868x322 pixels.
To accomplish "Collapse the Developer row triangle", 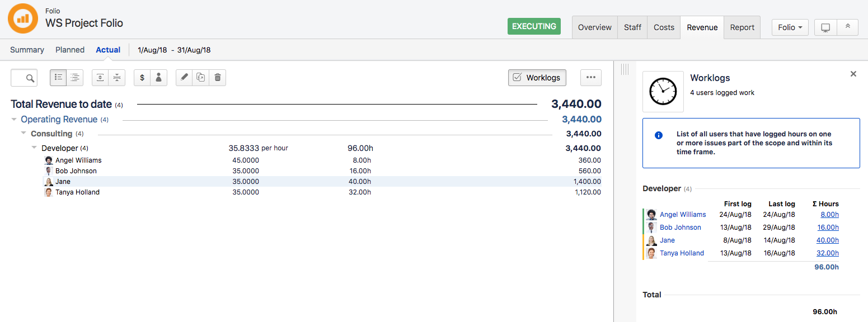I will (35, 148).
